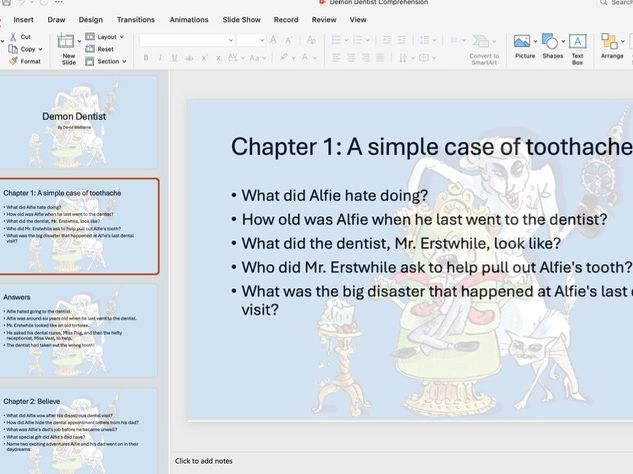
Task: Open the Arrange dropdown arrow
Action: (x=623, y=42)
